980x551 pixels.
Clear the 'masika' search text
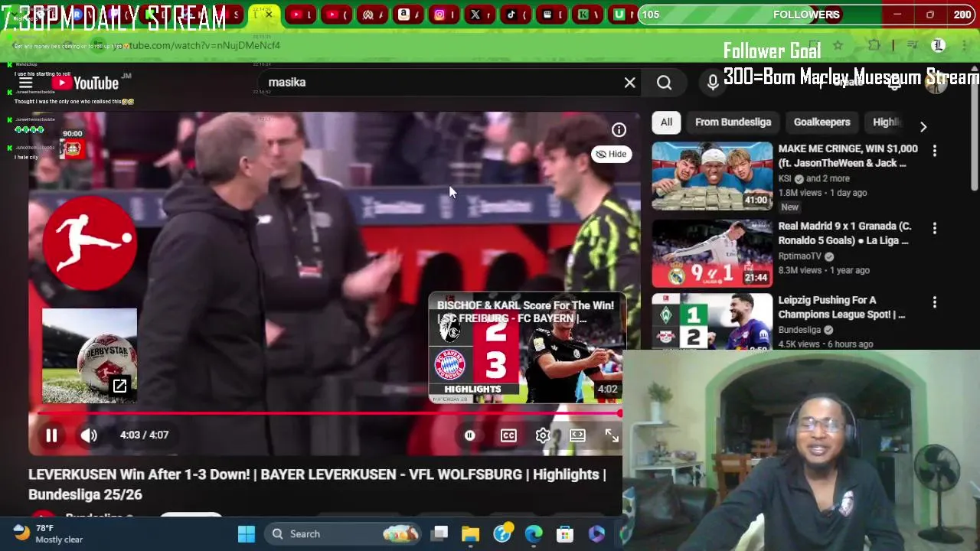point(629,83)
